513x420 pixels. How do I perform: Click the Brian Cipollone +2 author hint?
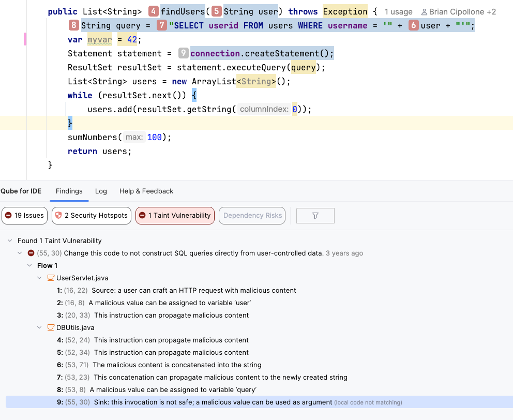click(458, 11)
